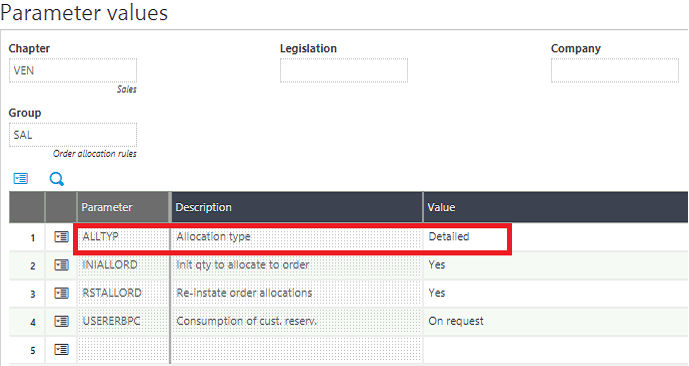Click the card view icon above the grid

pyautogui.click(x=21, y=178)
